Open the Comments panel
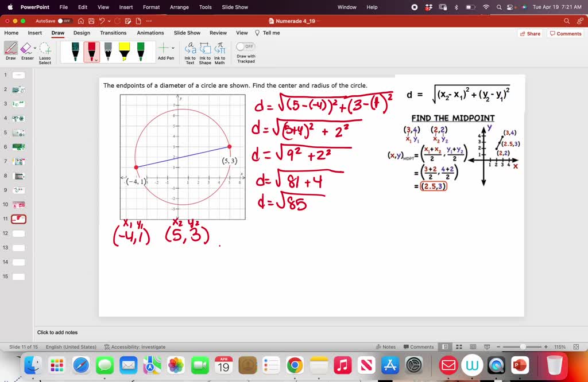 (565, 33)
